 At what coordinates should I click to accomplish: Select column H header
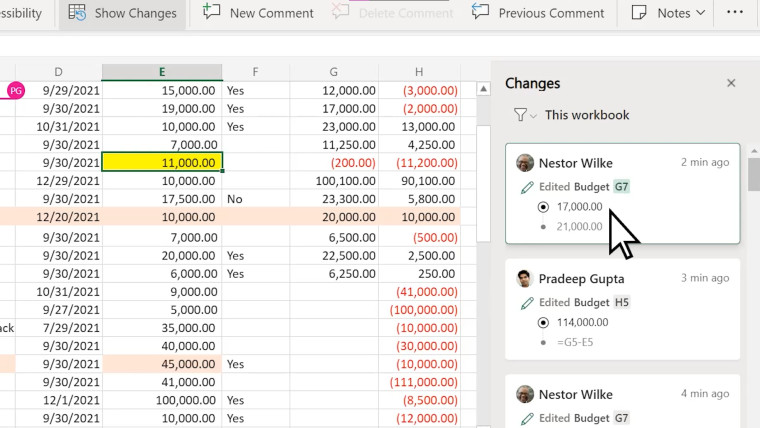click(419, 72)
